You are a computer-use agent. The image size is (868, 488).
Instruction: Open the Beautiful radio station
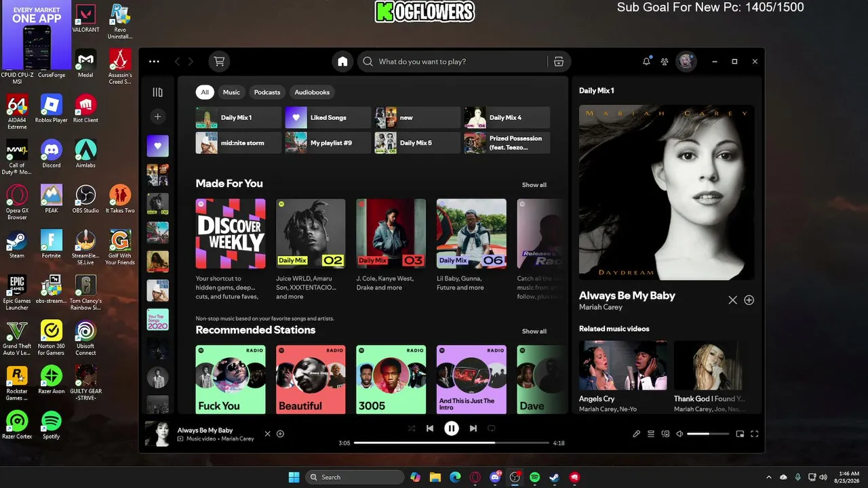(311, 380)
